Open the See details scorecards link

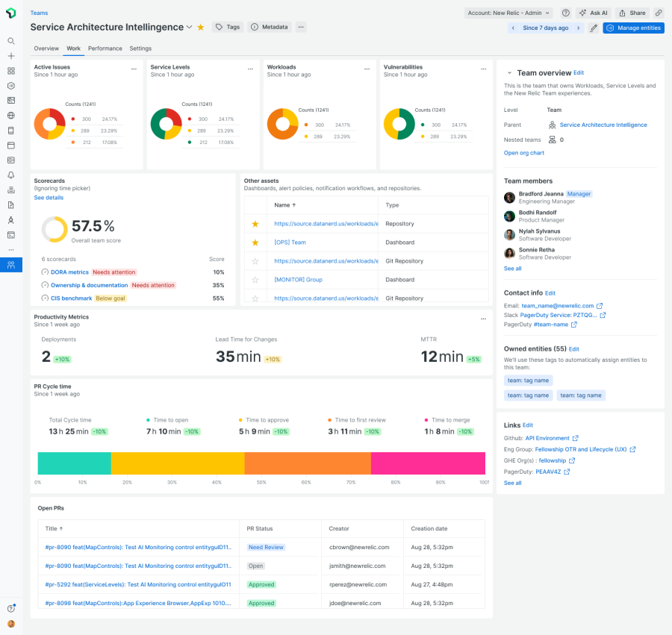[49, 198]
